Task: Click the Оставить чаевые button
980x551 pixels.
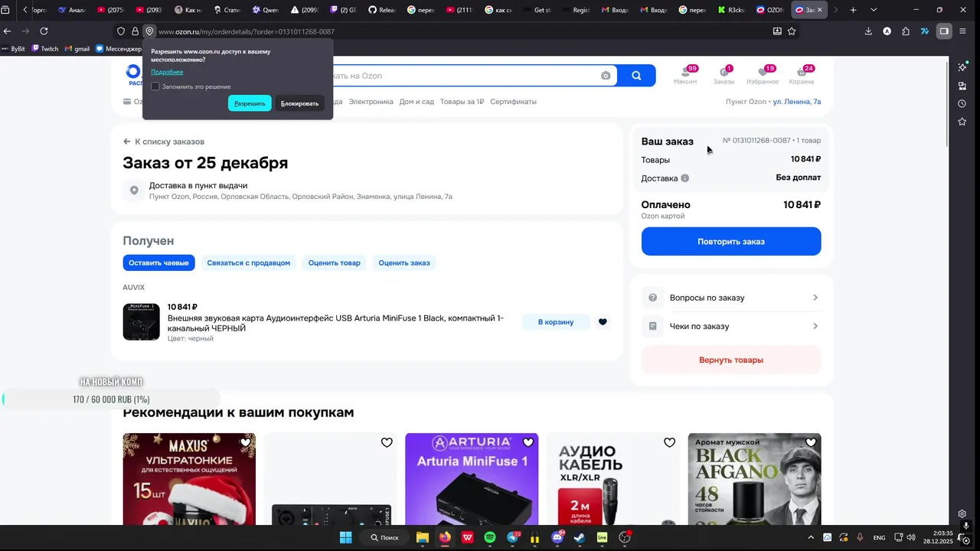Action: (158, 262)
